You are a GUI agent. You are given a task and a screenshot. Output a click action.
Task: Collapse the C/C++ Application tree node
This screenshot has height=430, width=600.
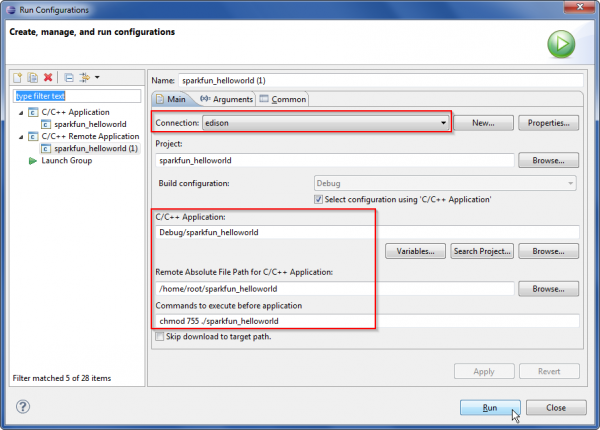pos(21,113)
